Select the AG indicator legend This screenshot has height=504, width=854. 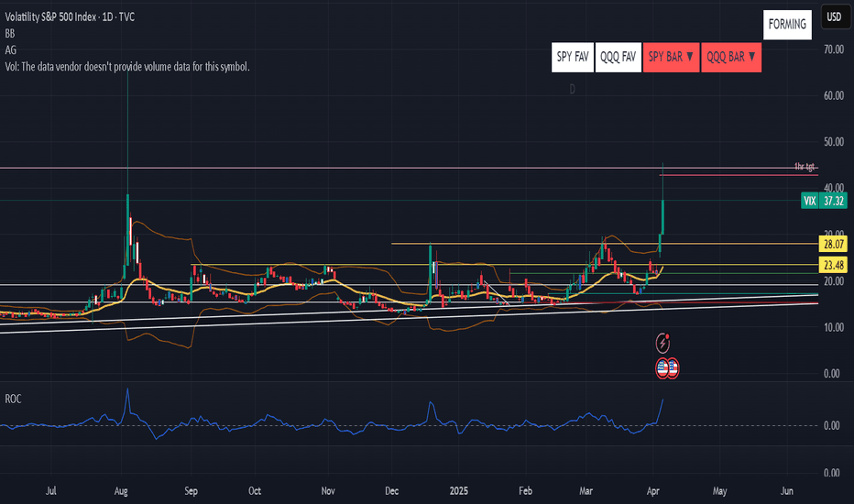(x=10, y=50)
